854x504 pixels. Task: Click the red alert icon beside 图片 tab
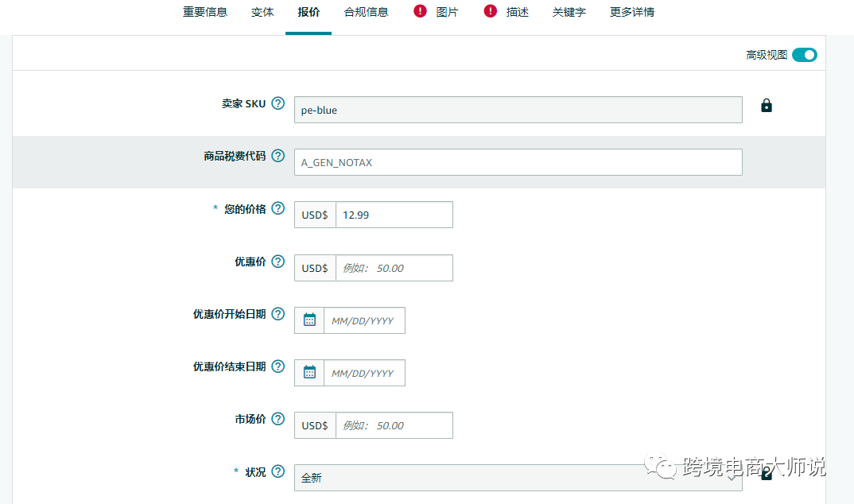tap(419, 11)
